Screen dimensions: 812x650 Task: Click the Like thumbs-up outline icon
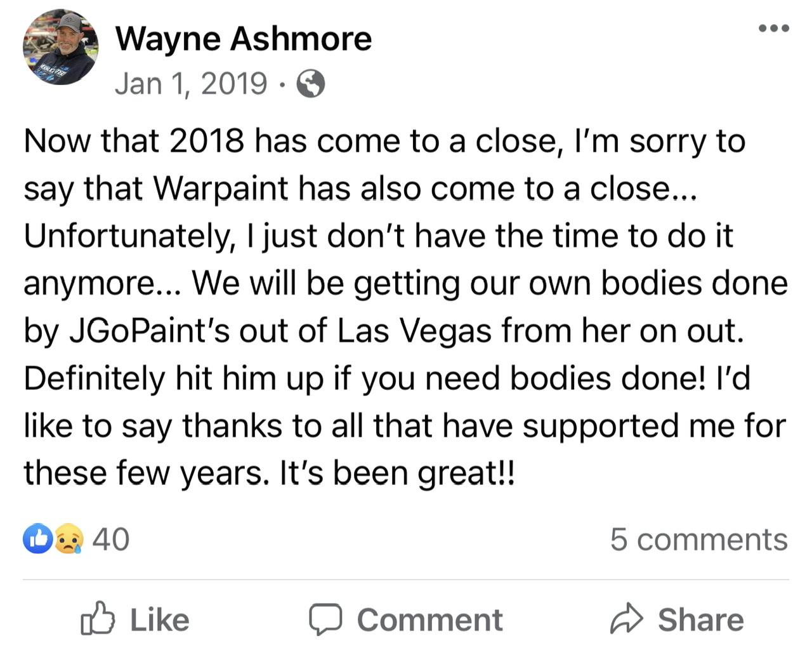(98, 619)
